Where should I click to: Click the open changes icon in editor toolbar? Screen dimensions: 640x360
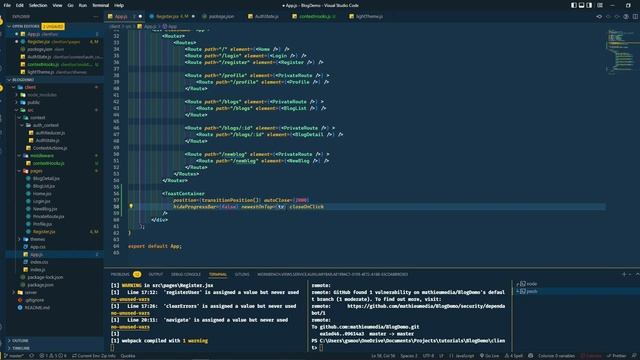599,16
